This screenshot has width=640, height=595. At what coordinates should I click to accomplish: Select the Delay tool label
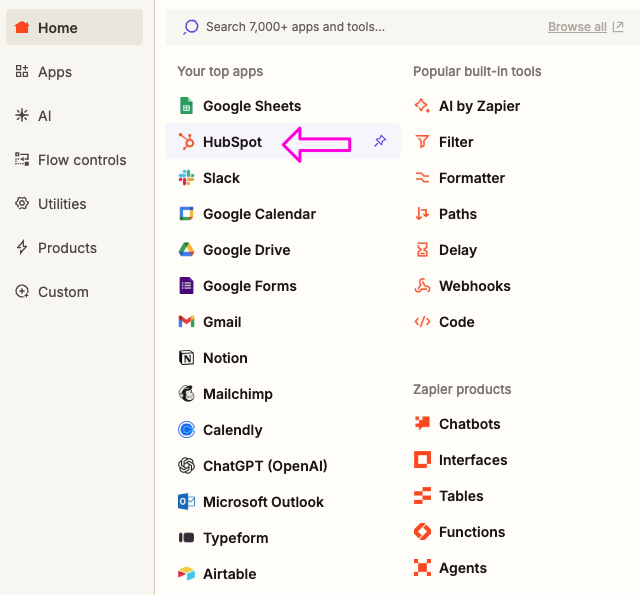point(458,250)
